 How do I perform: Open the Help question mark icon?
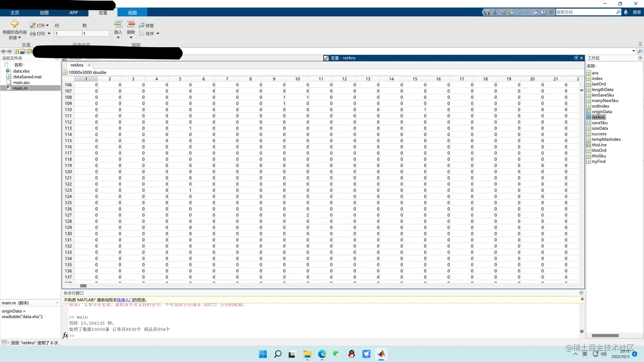pos(543,12)
